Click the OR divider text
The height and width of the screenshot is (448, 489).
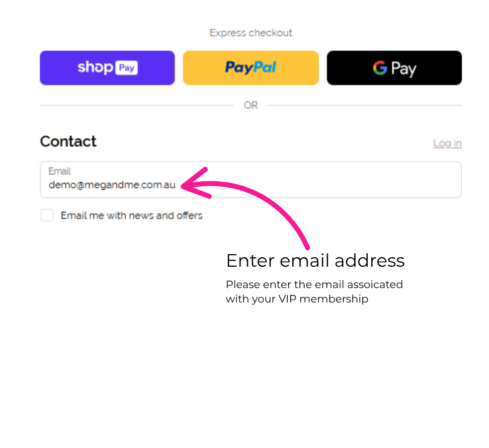(251, 105)
